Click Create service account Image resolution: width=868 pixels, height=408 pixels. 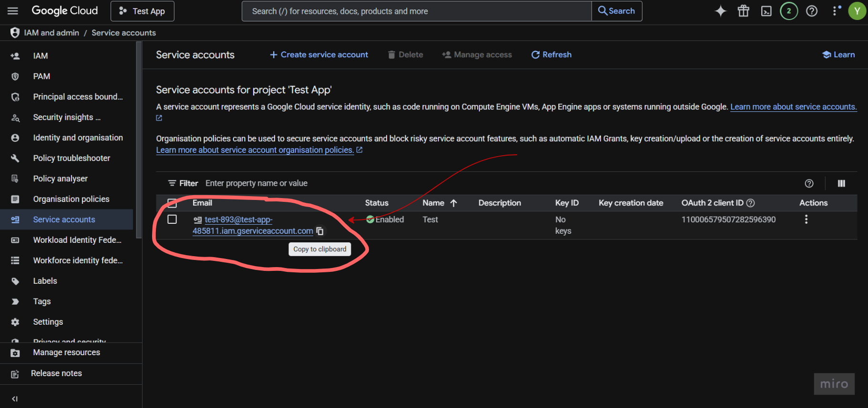319,55
